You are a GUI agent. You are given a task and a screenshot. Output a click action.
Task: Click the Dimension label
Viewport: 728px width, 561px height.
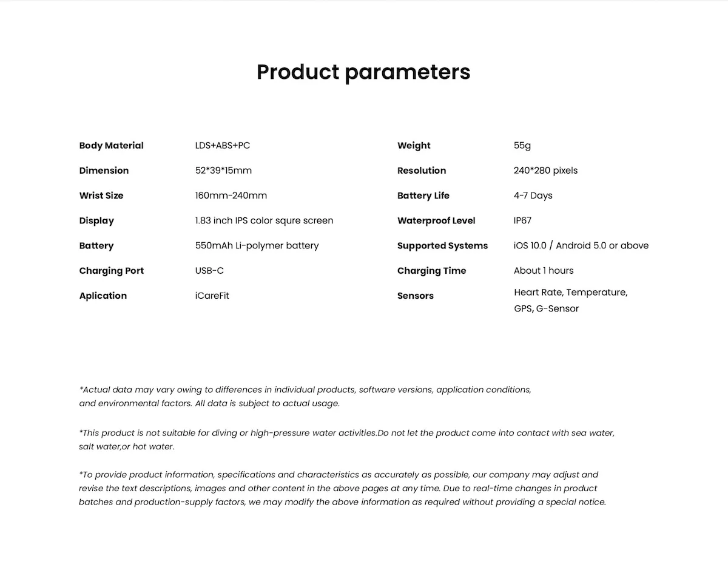[x=104, y=171]
